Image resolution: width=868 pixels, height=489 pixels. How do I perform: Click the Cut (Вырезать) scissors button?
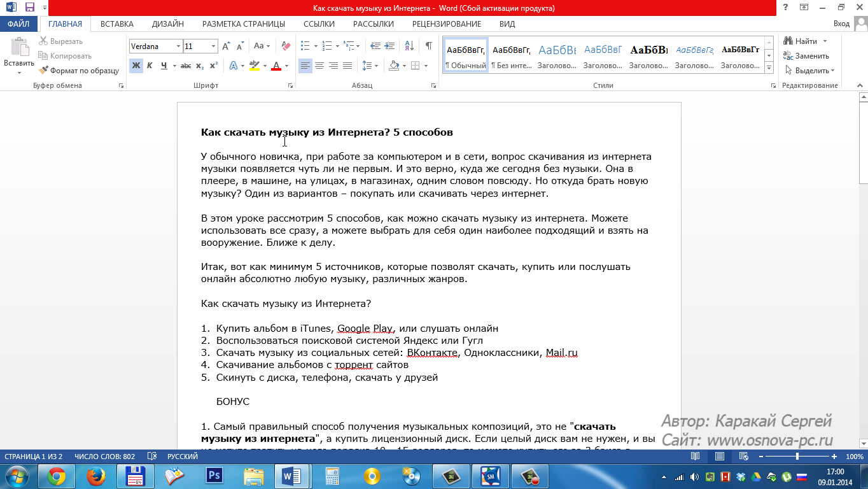tap(61, 41)
